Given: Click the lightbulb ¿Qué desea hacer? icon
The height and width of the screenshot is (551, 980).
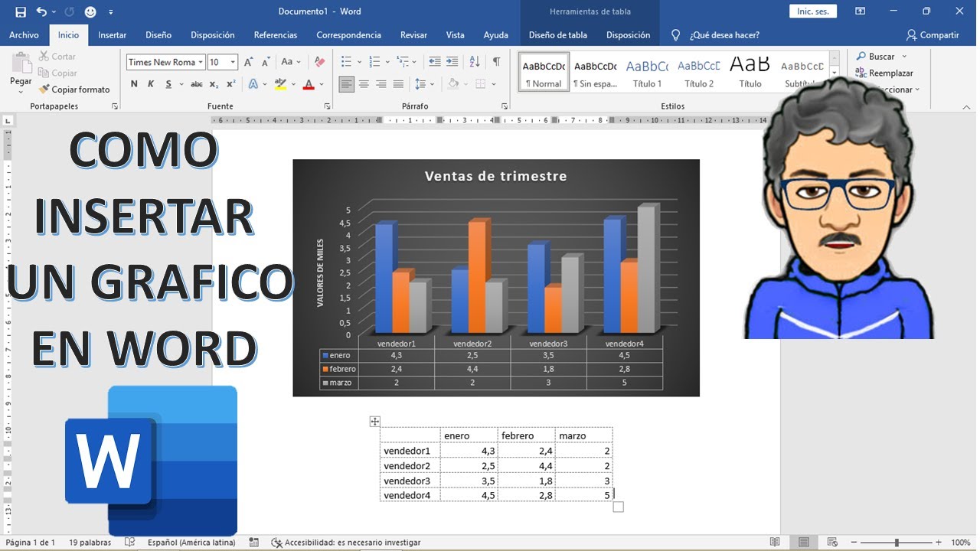Looking at the screenshot, I should click(x=675, y=35).
